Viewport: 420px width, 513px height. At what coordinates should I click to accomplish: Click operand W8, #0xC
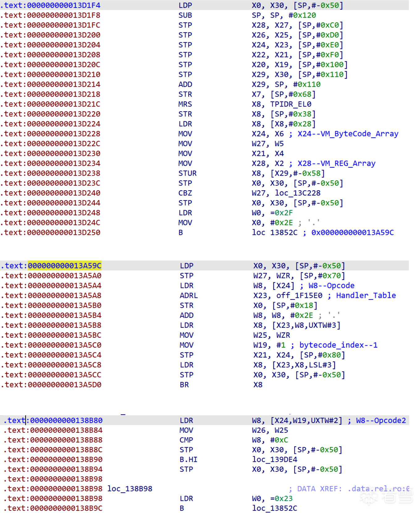270,440
